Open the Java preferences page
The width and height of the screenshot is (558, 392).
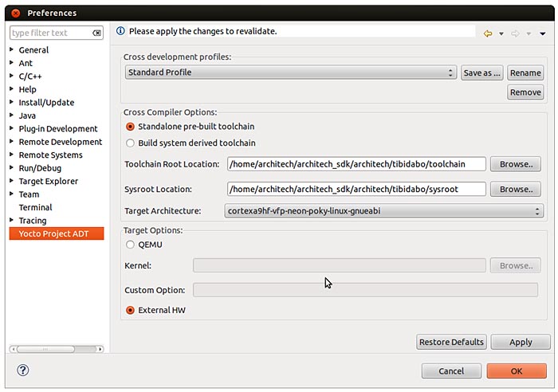point(27,116)
